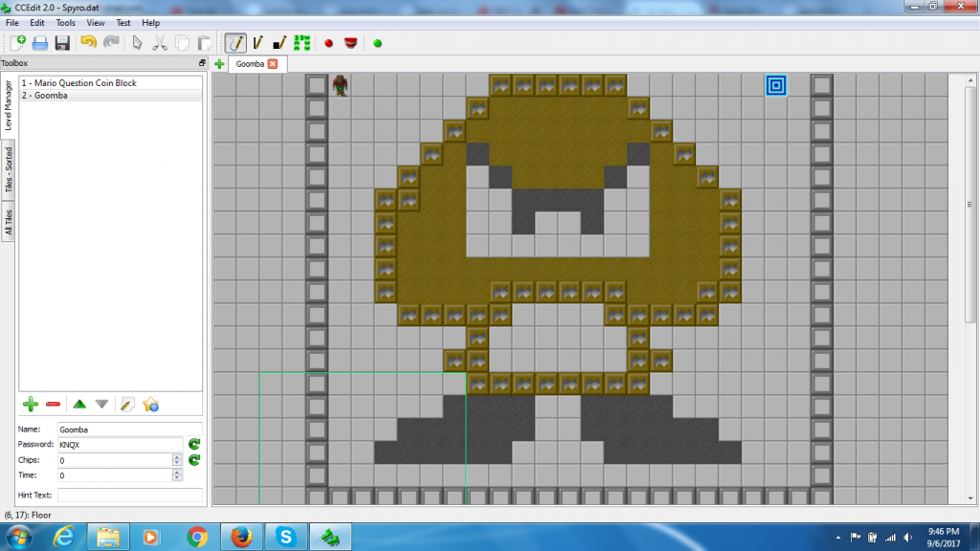Open volume control in system tray
Viewport: 980px width, 551px height.
tap(908, 538)
